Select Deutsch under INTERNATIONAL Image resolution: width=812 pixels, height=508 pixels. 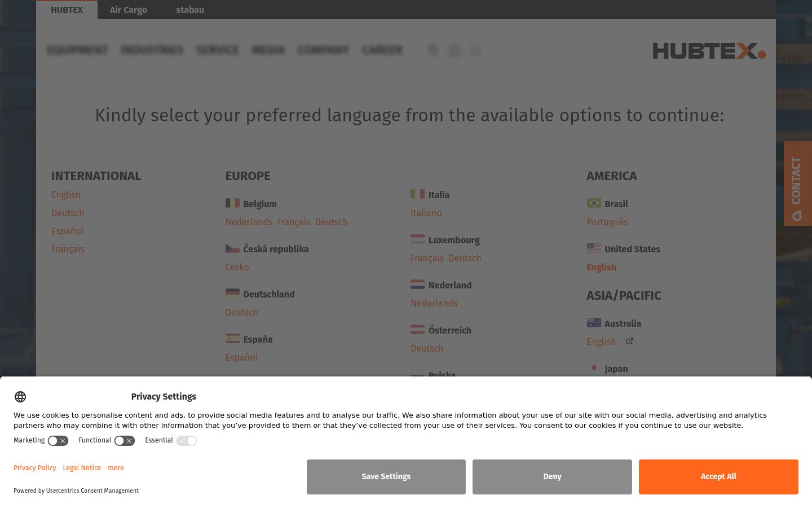tap(68, 213)
